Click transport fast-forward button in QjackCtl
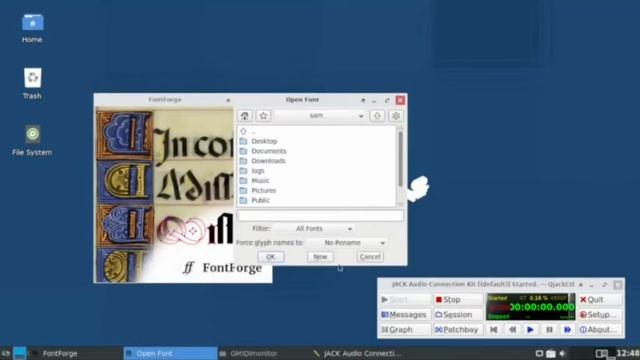The height and width of the screenshot is (360, 640). pyautogui.click(x=567, y=329)
